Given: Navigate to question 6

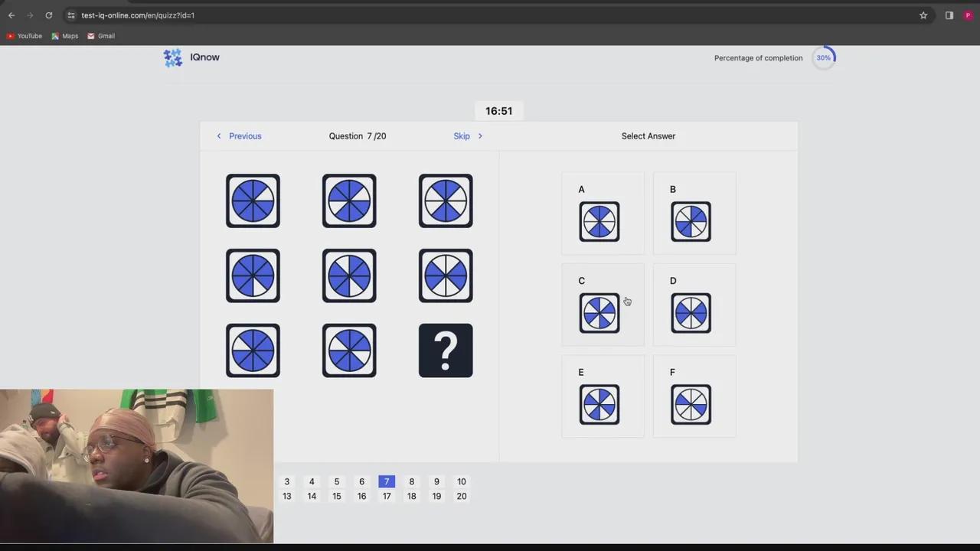Looking at the screenshot, I should [362, 481].
